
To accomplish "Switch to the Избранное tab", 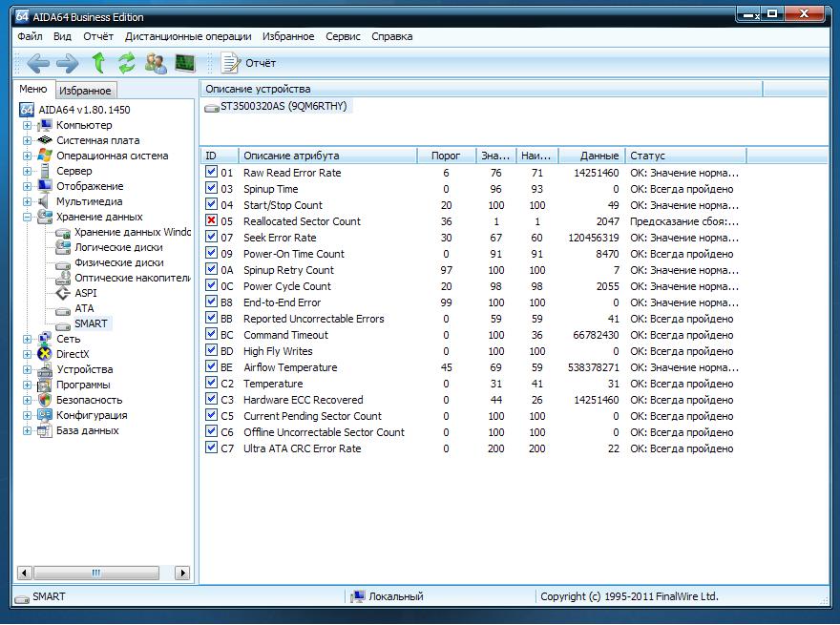I will click(x=86, y=91).
